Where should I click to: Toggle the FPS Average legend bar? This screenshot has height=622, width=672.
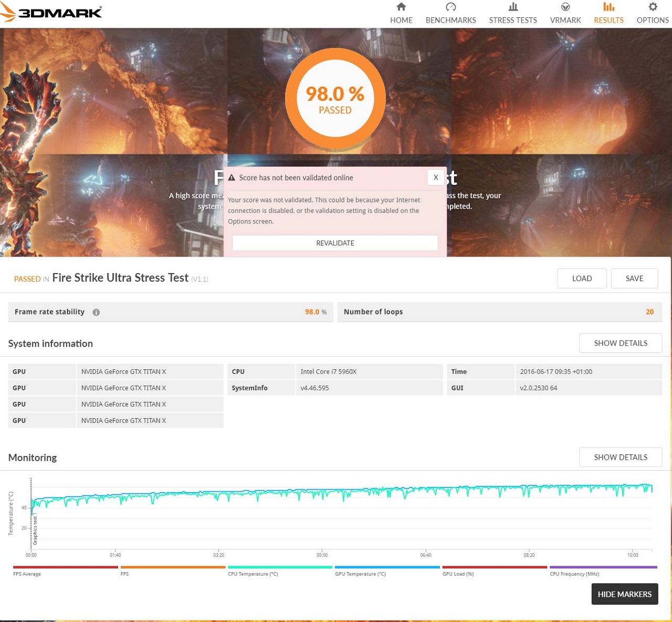pos(66,567)
